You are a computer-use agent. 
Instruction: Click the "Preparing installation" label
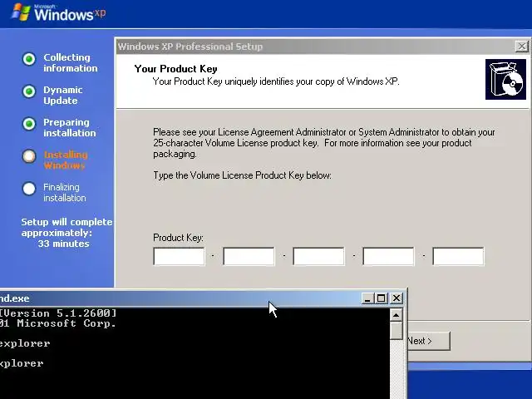coord(70,127)
